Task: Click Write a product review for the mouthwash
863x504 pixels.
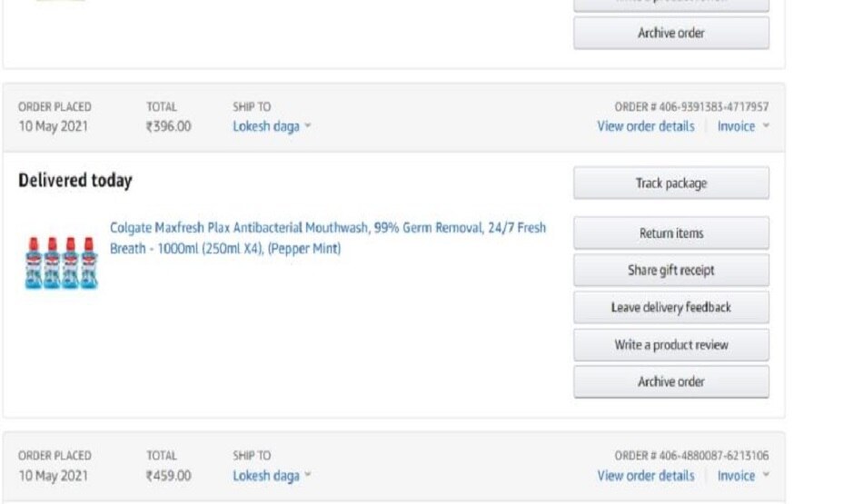Action: tap(670, 345)
